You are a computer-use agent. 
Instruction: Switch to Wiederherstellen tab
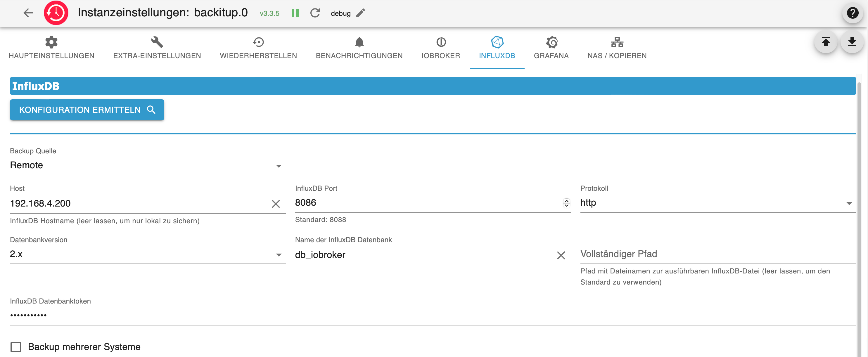[x=258, y=48]
